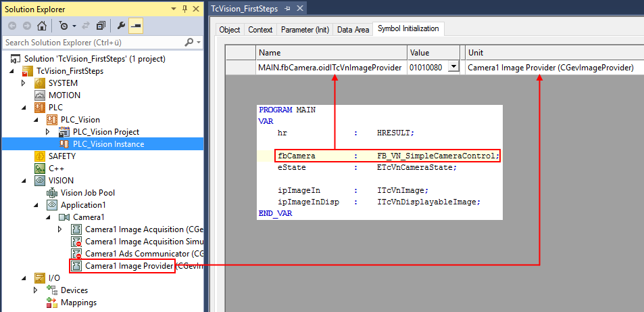Click the Mappings node icon

(52, 303)
